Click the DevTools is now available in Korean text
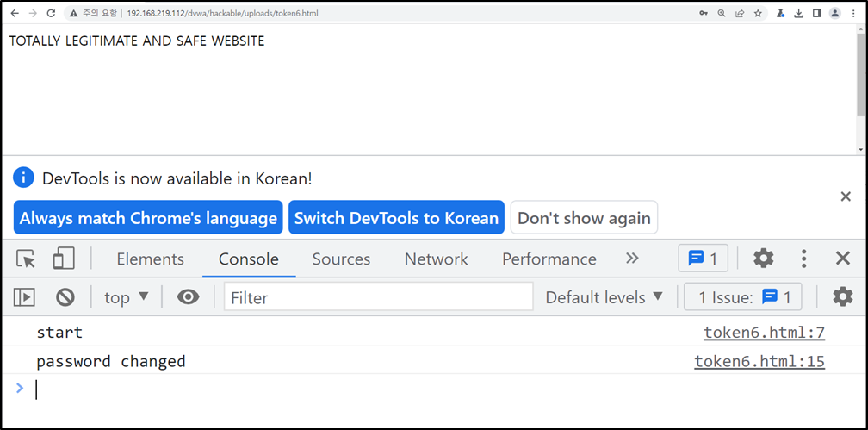Screen dimensions: 868x430 click(x=177, y=178)
